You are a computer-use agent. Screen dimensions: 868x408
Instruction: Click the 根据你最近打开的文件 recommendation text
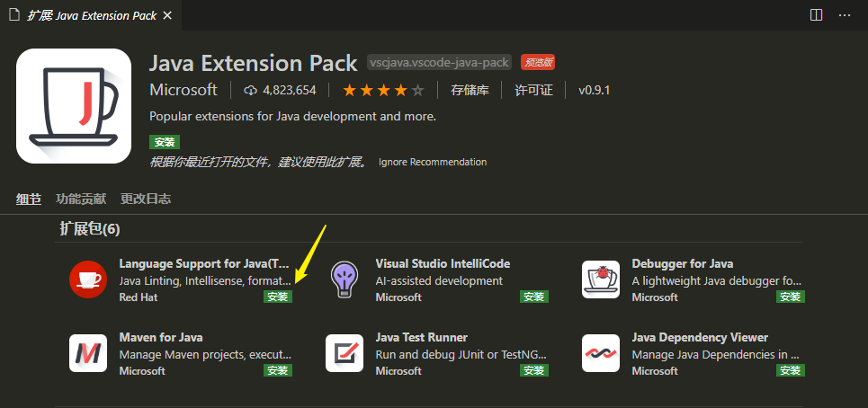point(258,162)
